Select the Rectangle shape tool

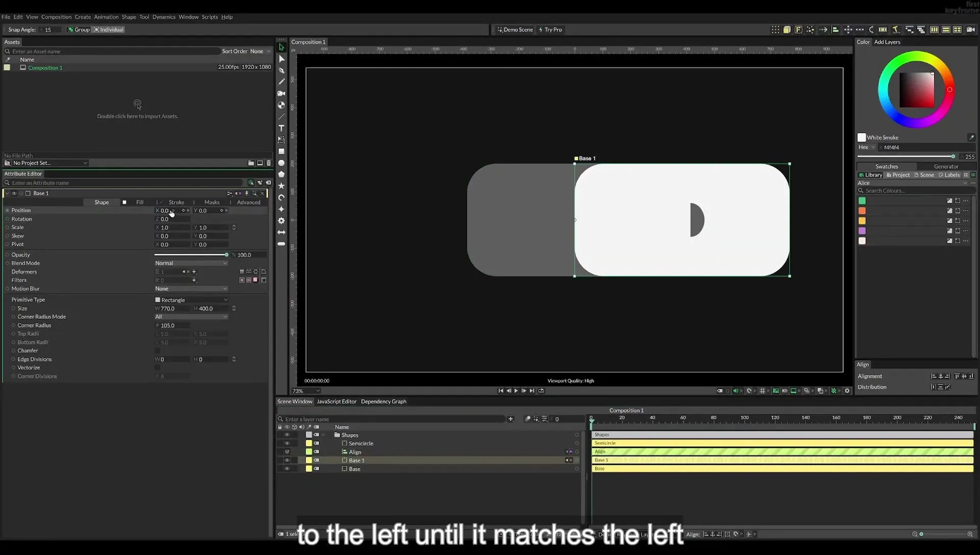tap(281, 152)
